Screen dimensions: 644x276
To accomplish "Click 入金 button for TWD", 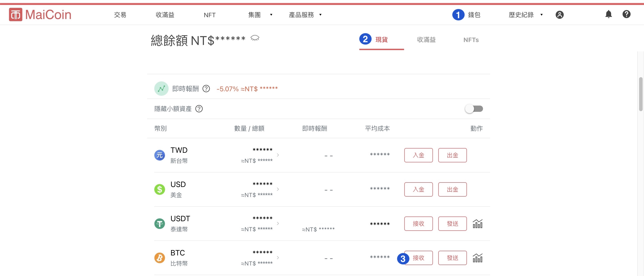I will (x=418, y=155).
